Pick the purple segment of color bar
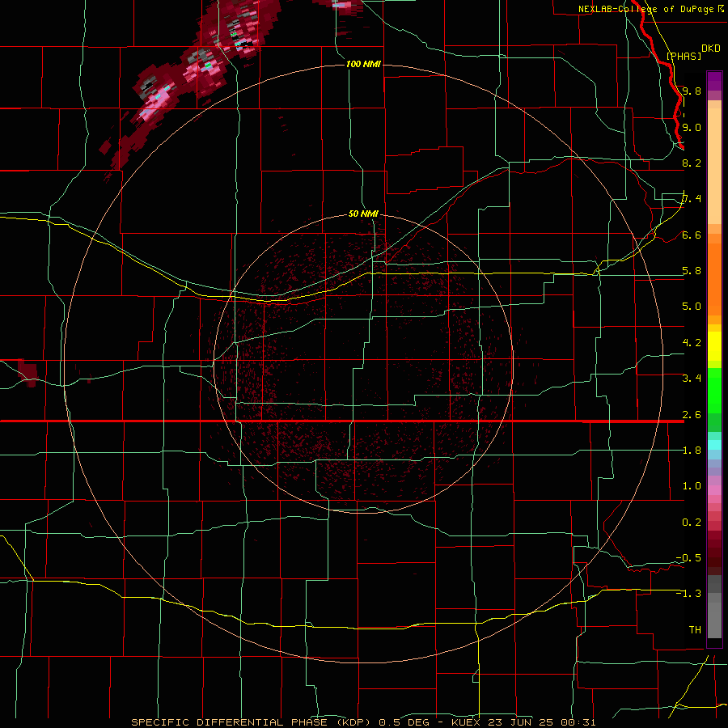Screen dimensions: 728x728 (x=714, y=81)
